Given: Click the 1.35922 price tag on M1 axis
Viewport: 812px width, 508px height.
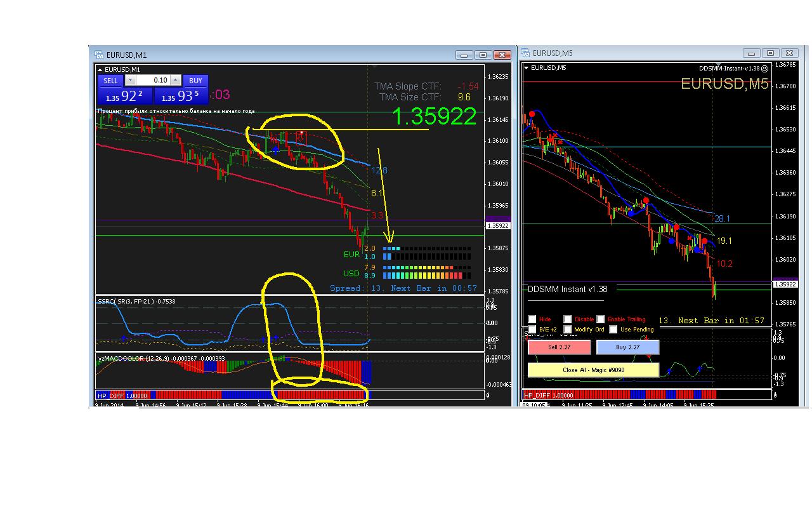Looking at the screenshot, I should coord(498,225).
